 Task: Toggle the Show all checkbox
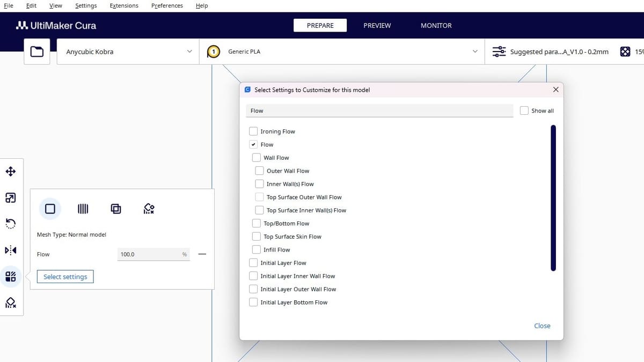524,110
